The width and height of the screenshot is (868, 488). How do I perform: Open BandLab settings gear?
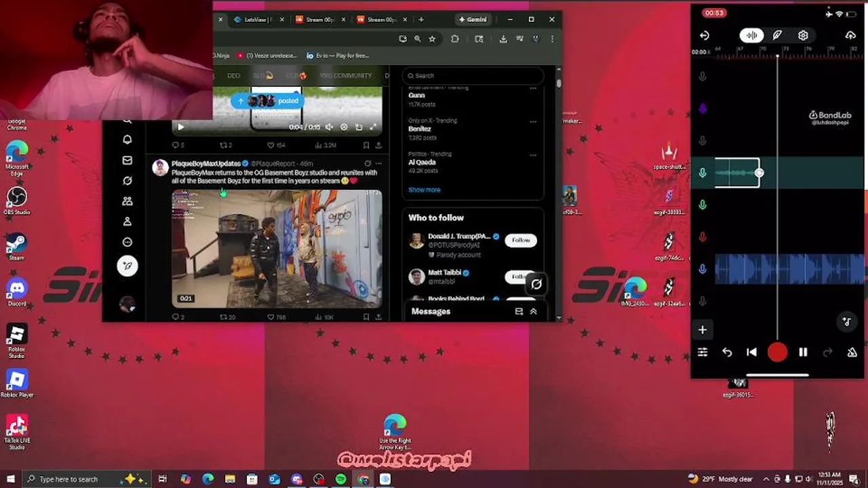803,35
